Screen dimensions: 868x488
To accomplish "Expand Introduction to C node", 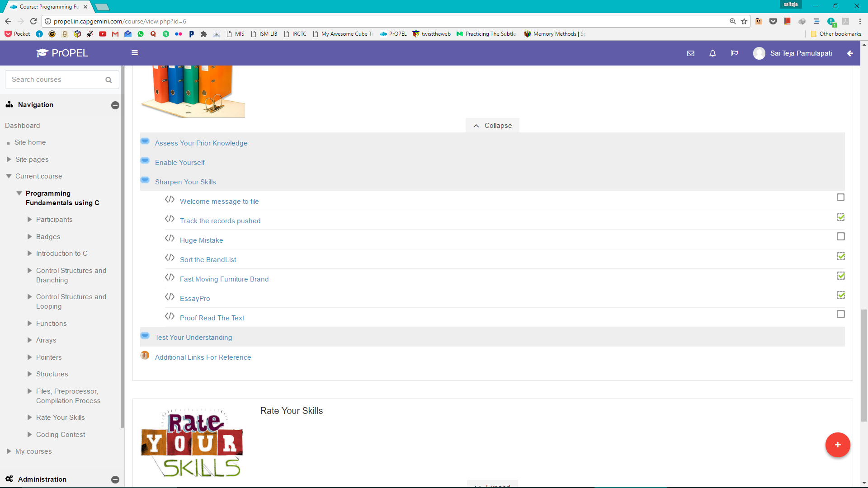I will click(x=30, y=253).
